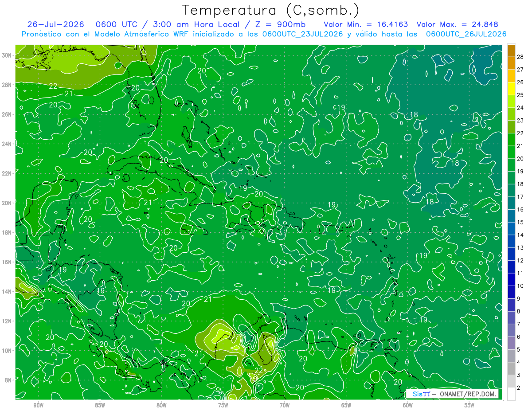Click the topmost brown-orange colorbar swatch above 28
The width and height of the screenshot is (532, 411).
[511, 51]
